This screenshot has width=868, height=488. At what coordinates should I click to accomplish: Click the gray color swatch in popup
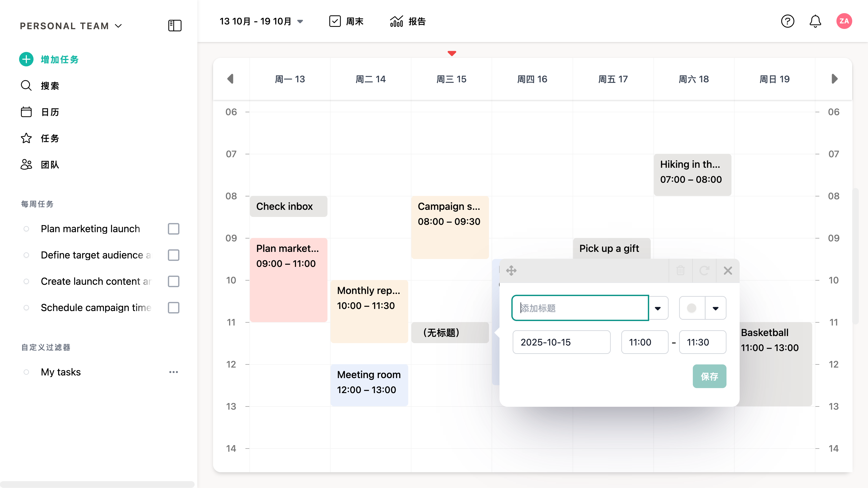692,308
